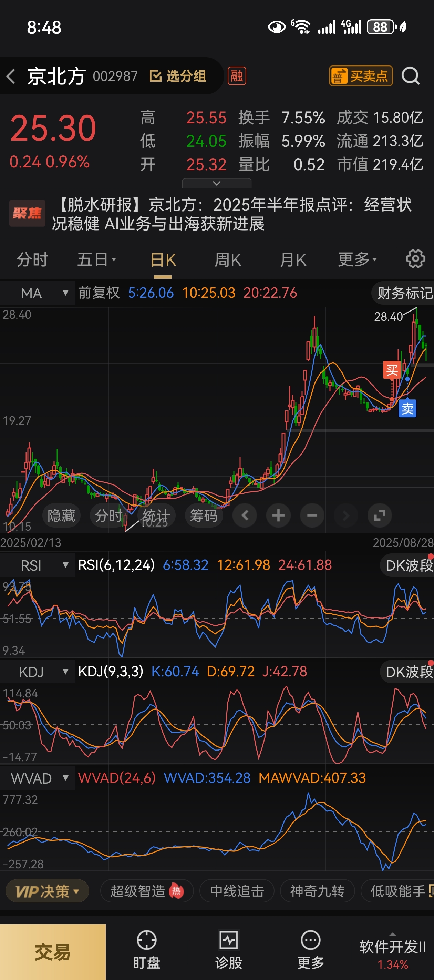Expand chart to fullscreen icon

(380, 516)
